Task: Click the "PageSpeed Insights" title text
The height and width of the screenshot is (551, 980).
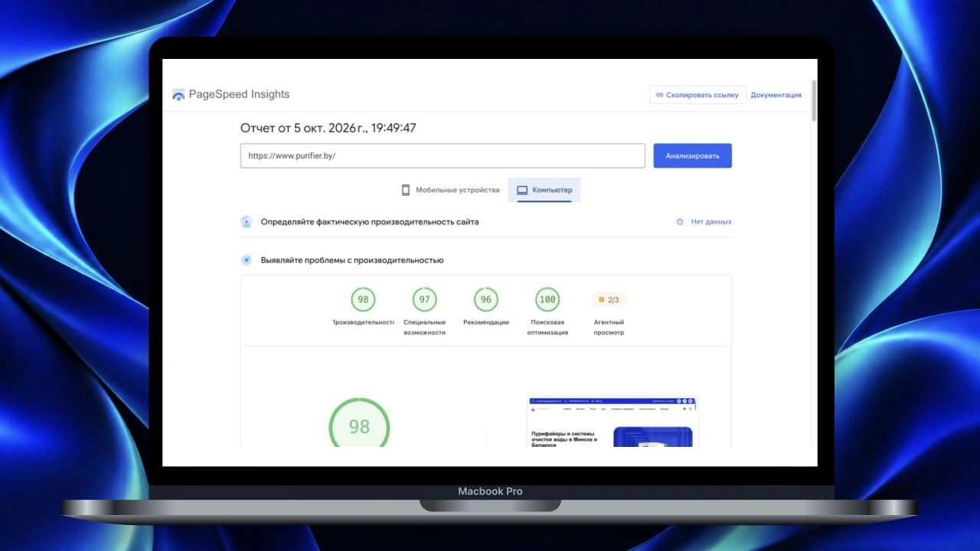Action: pyautogui.click(x=239, y=95)
